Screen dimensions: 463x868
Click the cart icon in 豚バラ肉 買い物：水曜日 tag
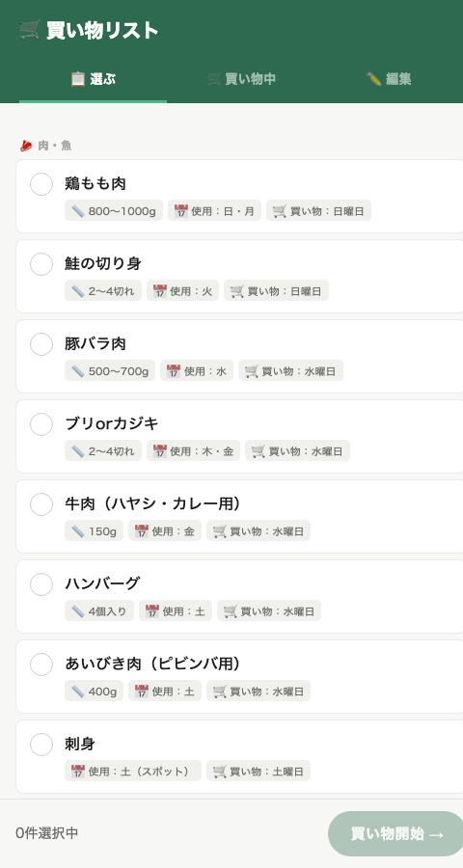[x=252, y=371]
